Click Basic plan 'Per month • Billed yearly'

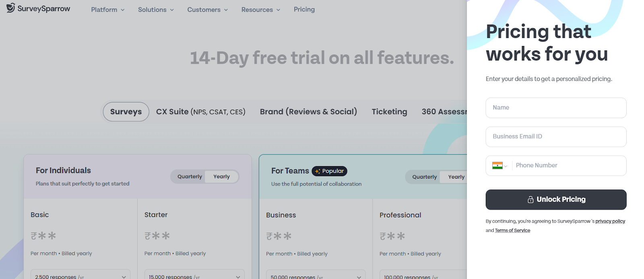[61, 254]
